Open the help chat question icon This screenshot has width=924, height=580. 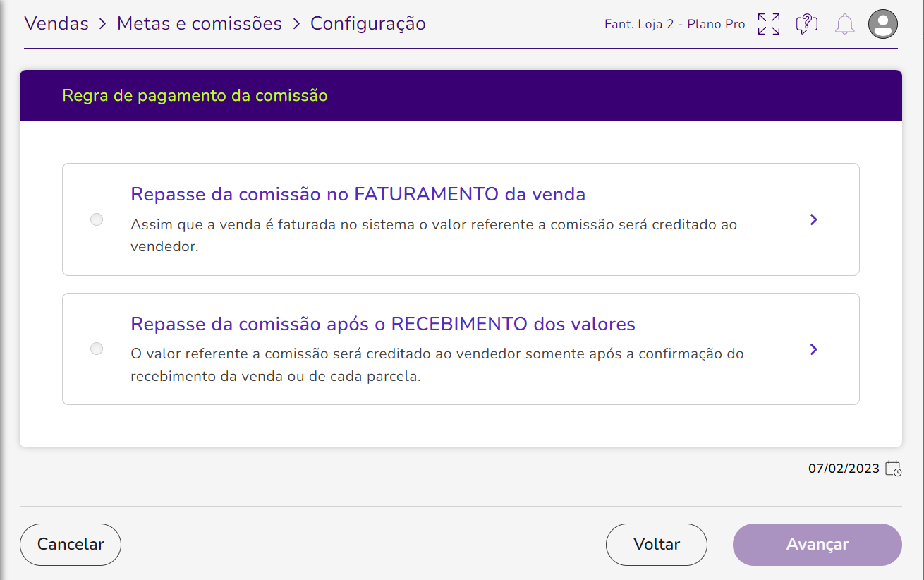[806, 24]
